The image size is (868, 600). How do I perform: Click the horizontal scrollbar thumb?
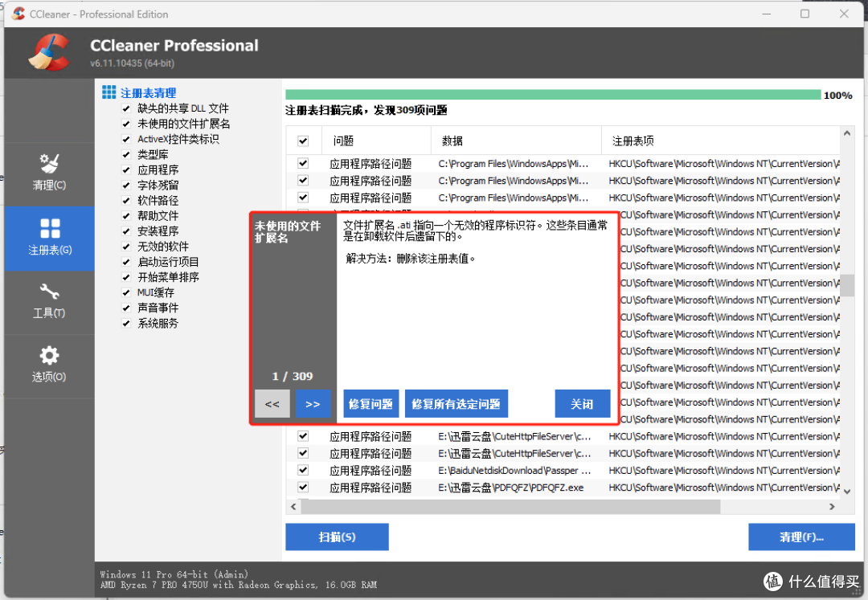510,507
